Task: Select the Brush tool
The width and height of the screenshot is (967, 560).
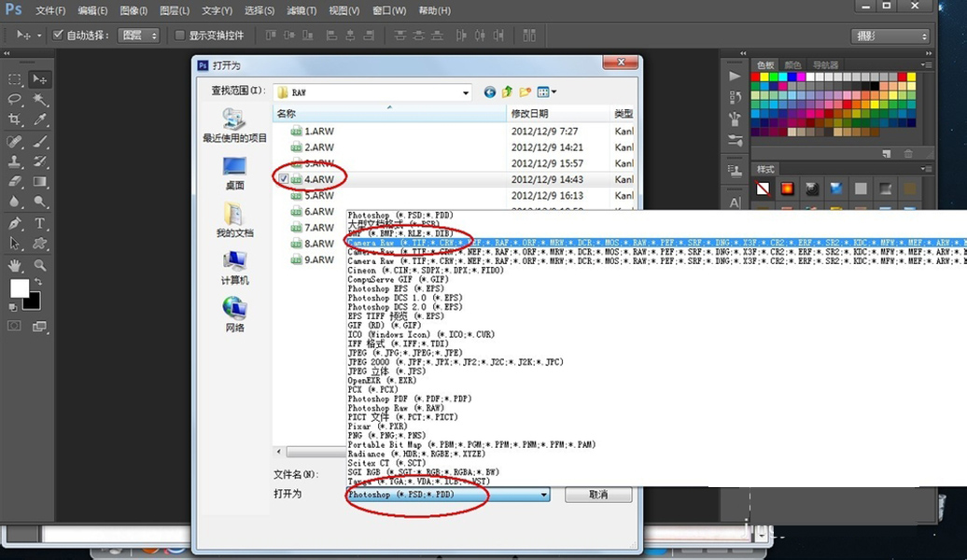Action: [40, 141]
